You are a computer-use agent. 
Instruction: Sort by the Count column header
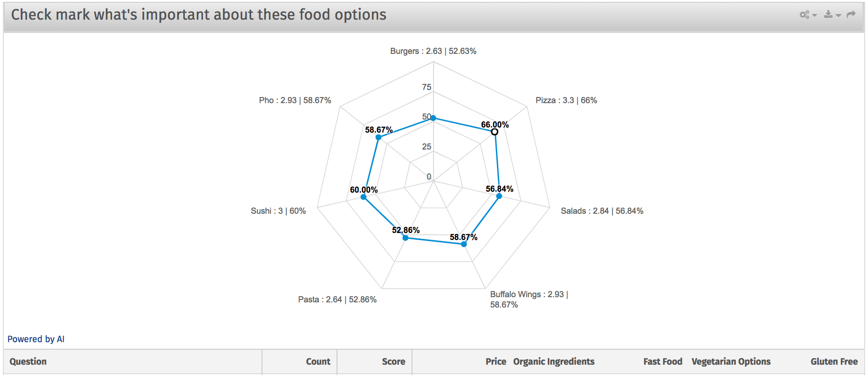[318, 361]
